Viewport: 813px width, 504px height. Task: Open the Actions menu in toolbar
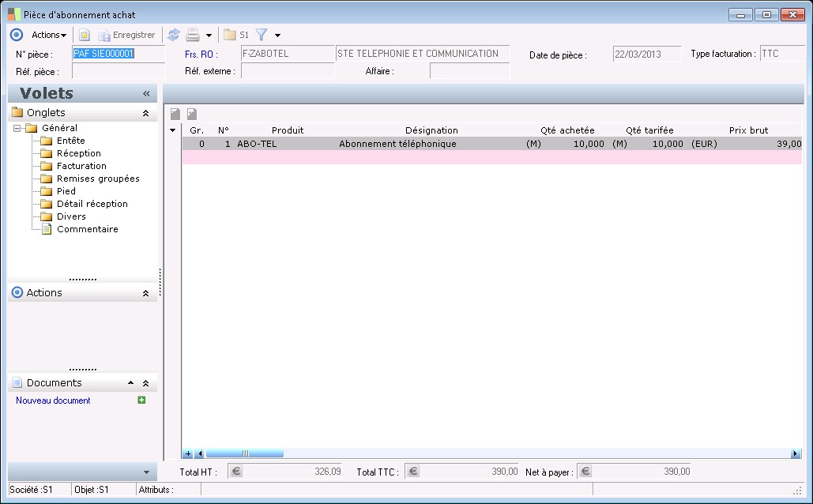point(49,36)
